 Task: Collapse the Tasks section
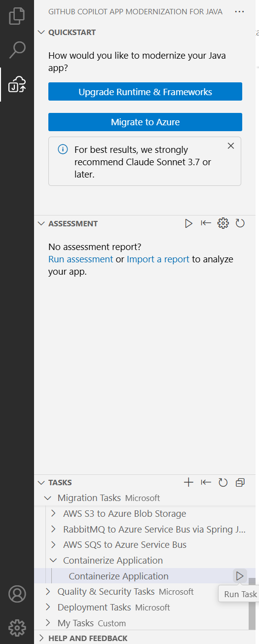(41, 482)
